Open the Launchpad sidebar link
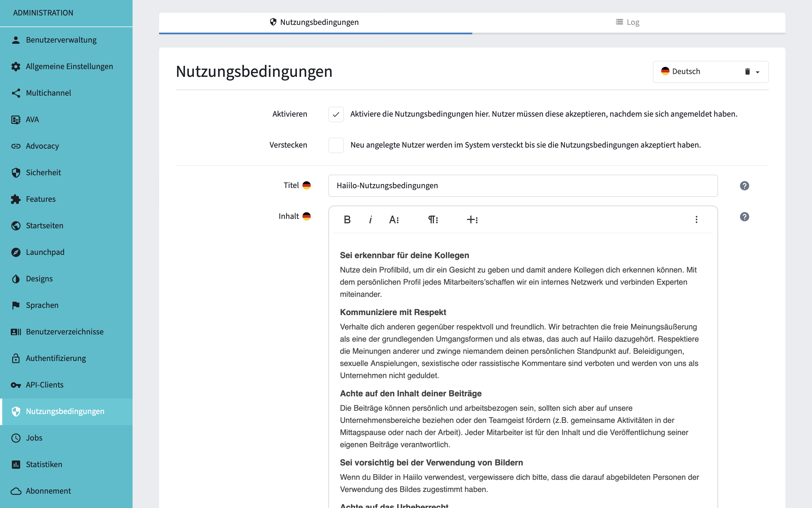This screenshot has width=812, height=508. [x=66, y=252]
